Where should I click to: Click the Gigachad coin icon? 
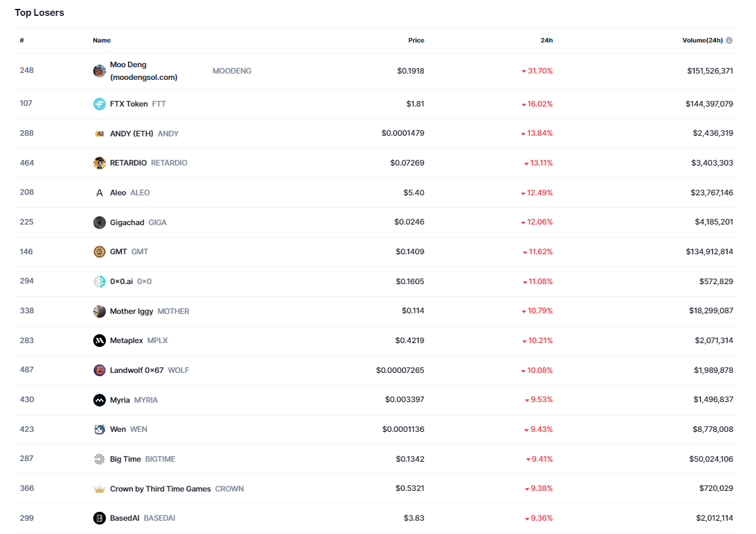[99, 223]
